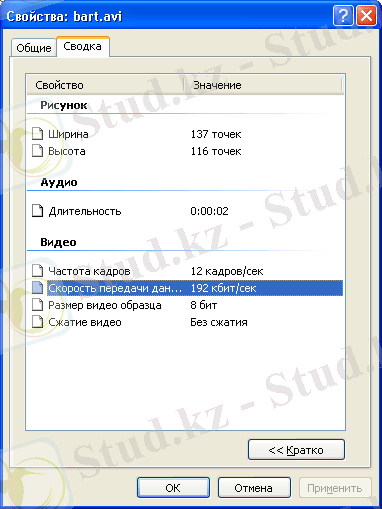Click the icon of Скорость передачи данных row
This screenshot has height=509, width=382.
[x=38, y=288]
